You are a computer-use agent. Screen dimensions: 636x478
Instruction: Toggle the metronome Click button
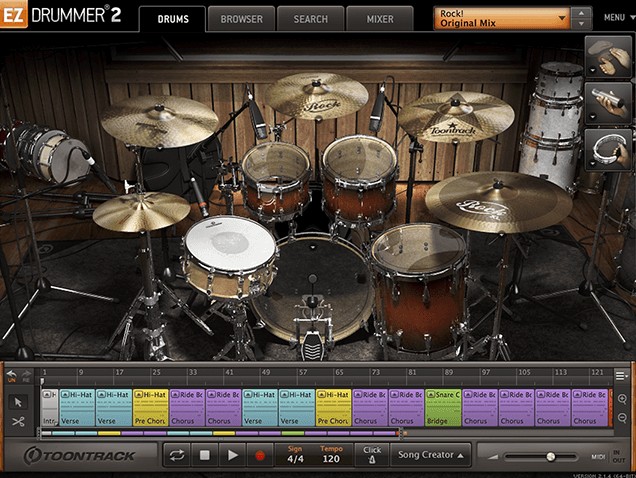point(372,455)
